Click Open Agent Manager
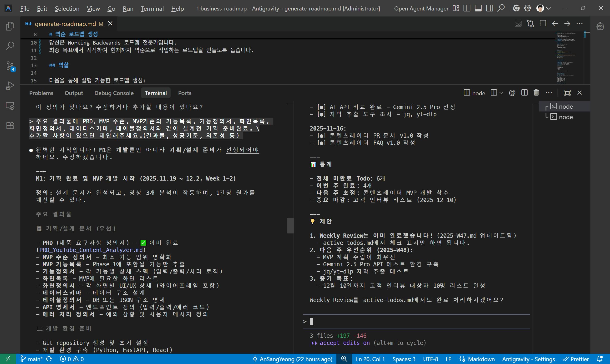610x364 pixels. [x=421, y=8]
